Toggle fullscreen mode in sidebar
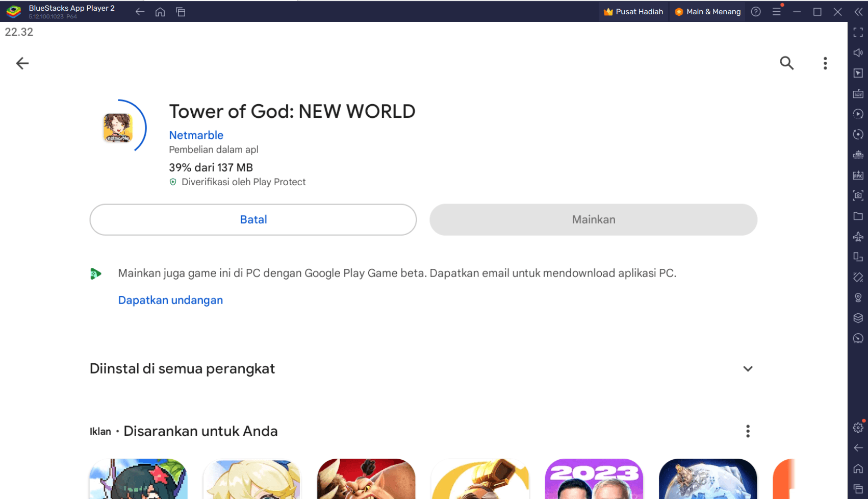The height and width of the screenshot is (499, 868). [858, 32]
